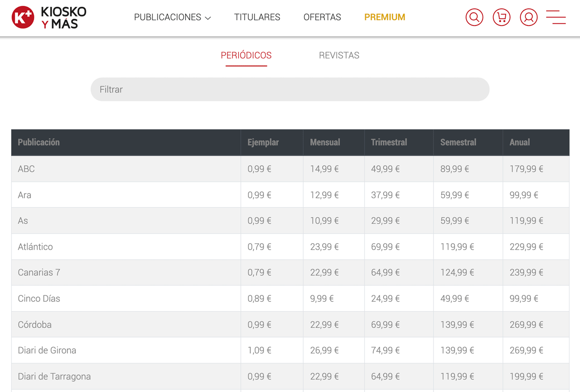This screenshot has width=580, height=392.
Task: Click Canarias 7 annual price 239,99 €
Action: 526,272
